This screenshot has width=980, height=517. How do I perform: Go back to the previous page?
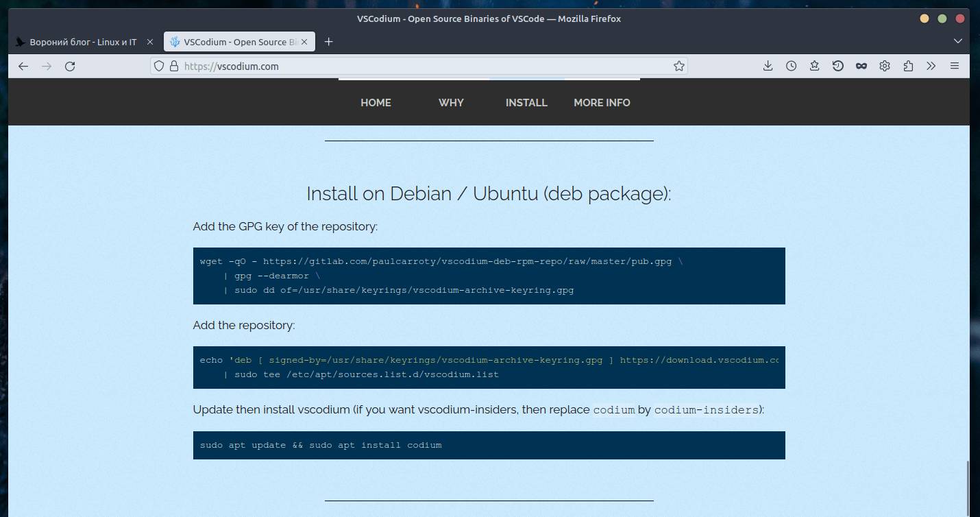pyautogui.click(x=23, y=67)
